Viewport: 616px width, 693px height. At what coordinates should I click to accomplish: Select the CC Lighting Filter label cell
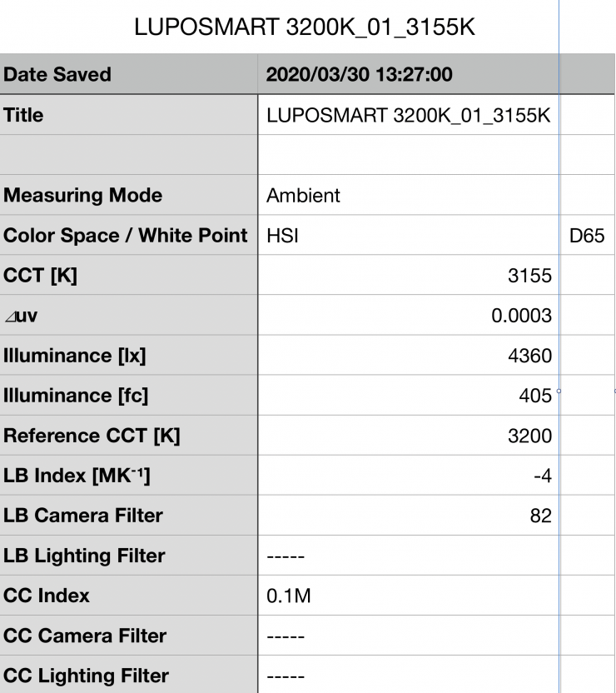click(x=86, y=676)
